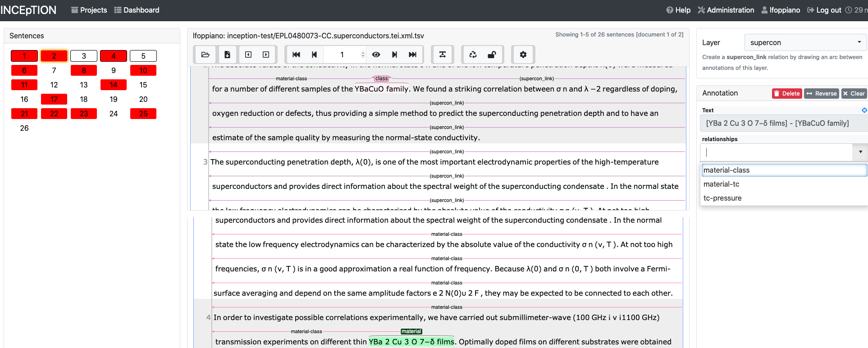
Task: Click the 'YBaCuO family' annotated text
Action: tap(382, 89)
